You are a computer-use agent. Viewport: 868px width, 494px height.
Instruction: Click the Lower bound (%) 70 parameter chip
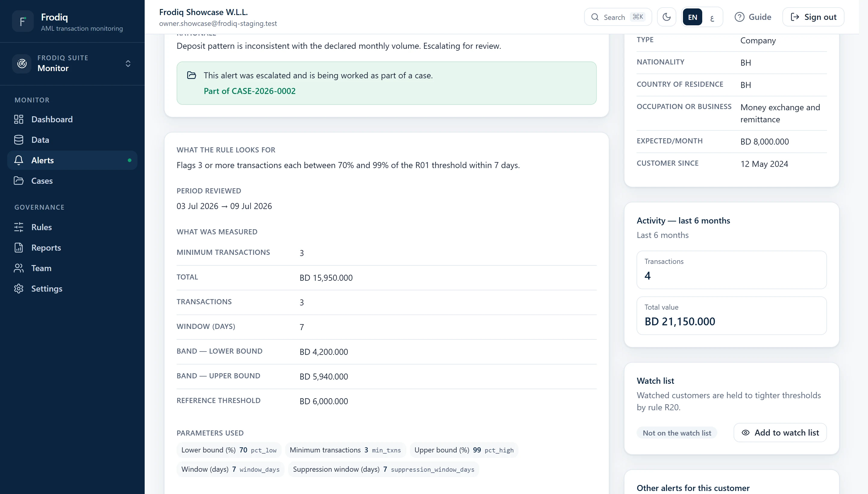[229, 450]
